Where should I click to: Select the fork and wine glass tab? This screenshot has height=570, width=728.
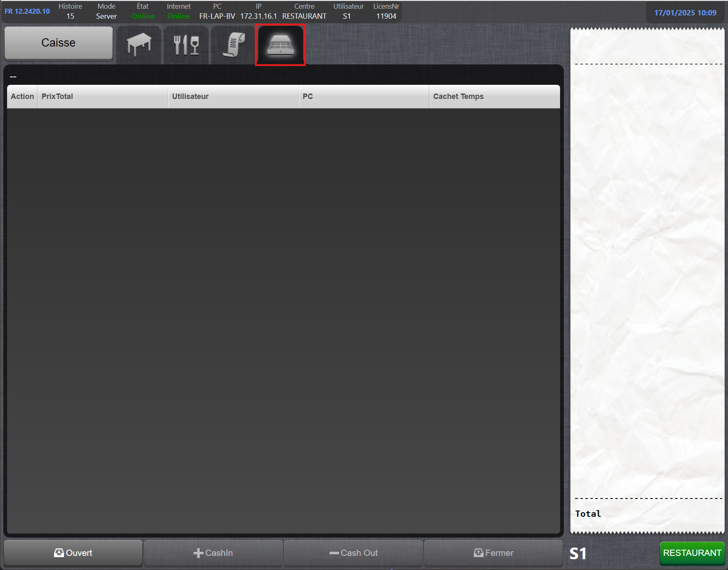(x=186, y=44)
